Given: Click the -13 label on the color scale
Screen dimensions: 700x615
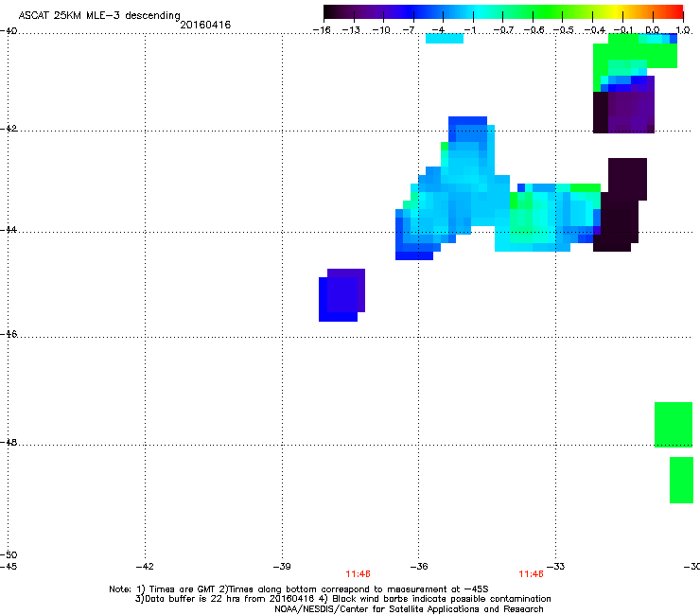Looking at the screenshot, I should tap(351, 30).
